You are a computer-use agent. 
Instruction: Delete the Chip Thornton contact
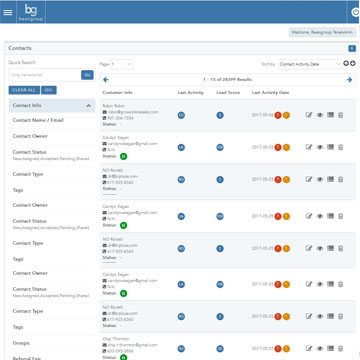tap(340, 349)
